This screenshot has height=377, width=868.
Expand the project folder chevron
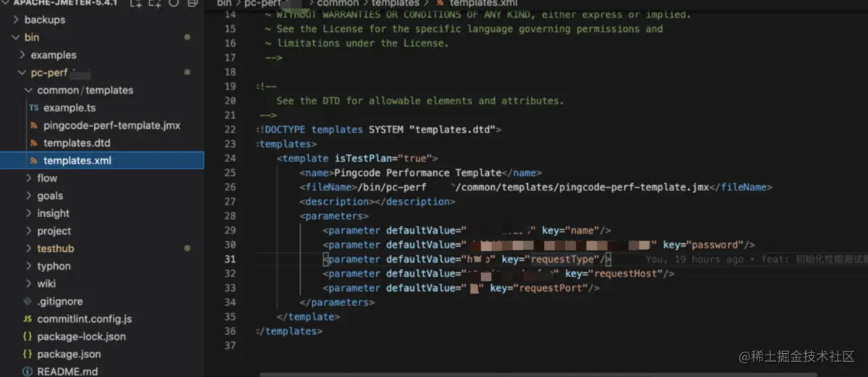pyautogui.click(x=29, y=231)
